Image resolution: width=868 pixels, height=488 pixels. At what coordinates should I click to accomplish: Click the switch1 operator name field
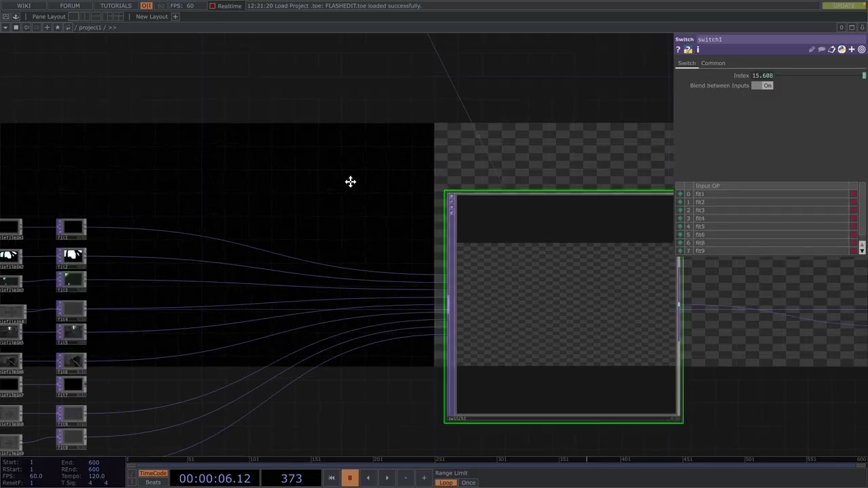point(781,39)
